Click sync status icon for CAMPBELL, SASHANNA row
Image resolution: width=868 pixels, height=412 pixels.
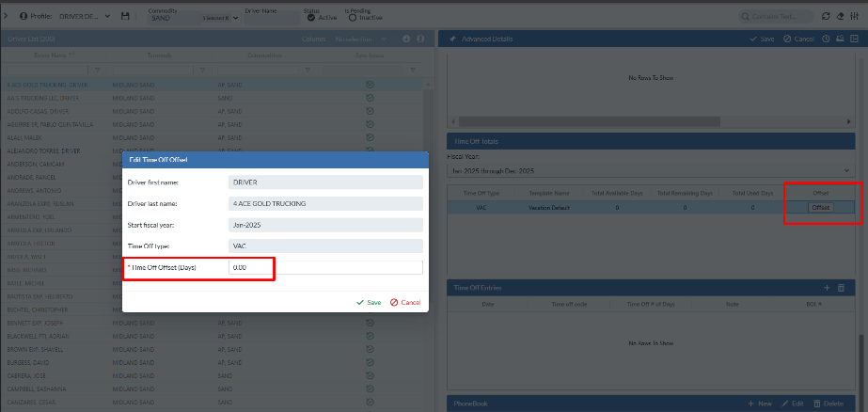370,388
